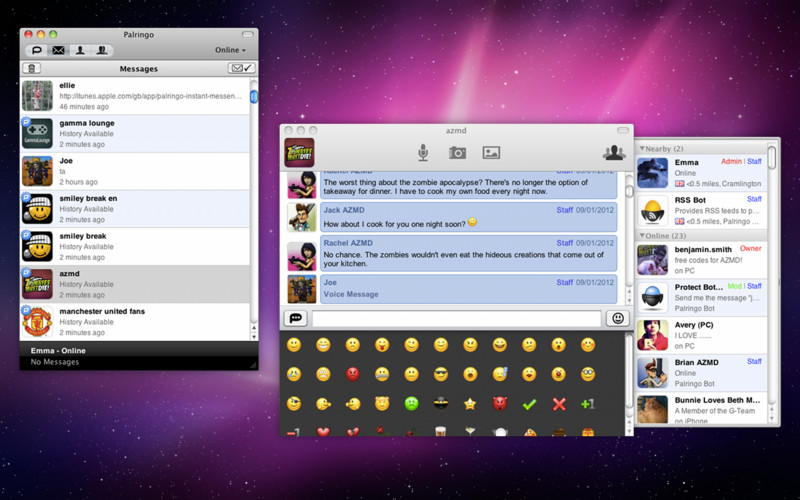Click the camera icon in azmd toolbar
The height and width of the screenshot is (500, 800).
(x=458, y=153)
